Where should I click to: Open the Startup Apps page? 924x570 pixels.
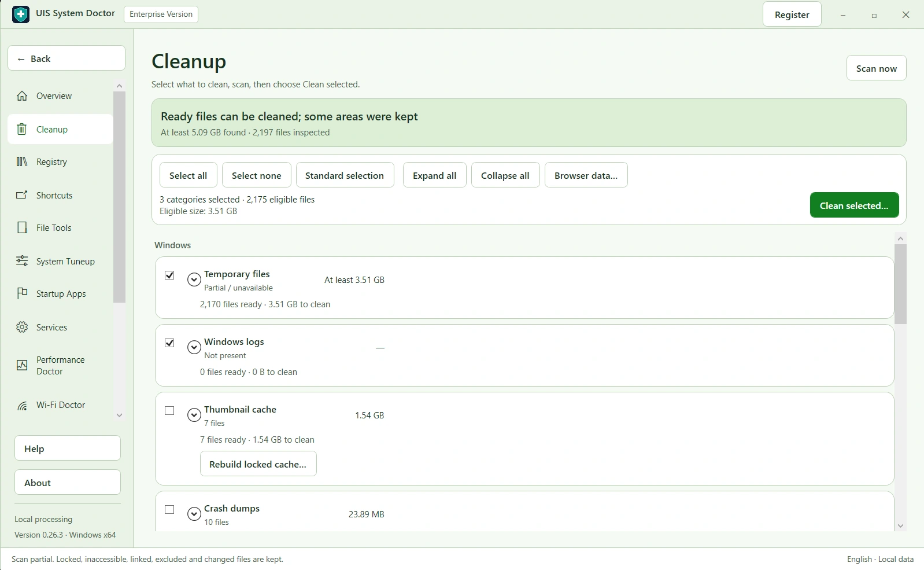tap(60, 294)
